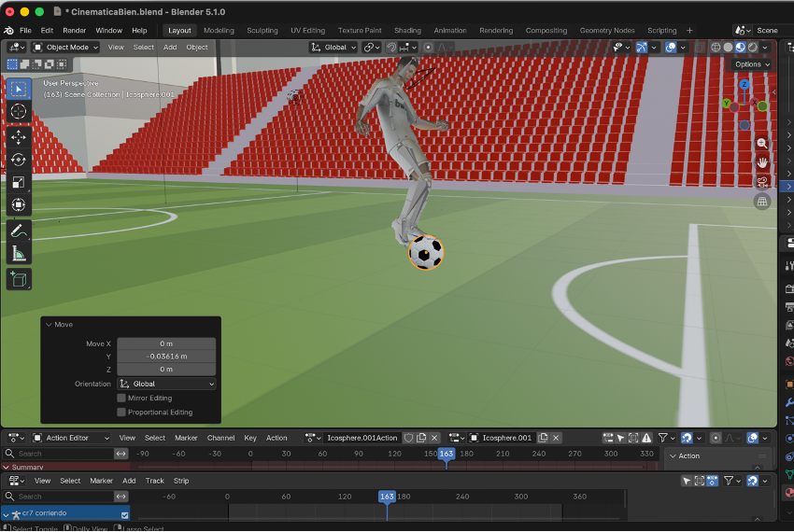Enable the Proportional Editing checkbox
The width and height of the screenshot is (794, 532).
click(x=121, y=412)
